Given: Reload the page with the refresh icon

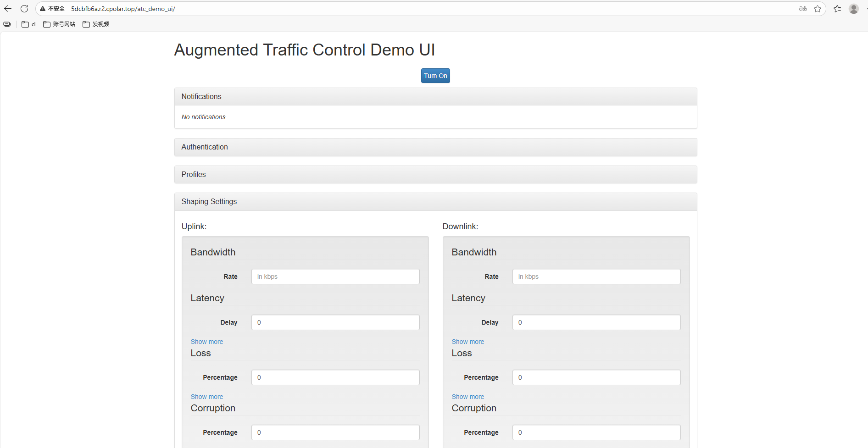Looking at the screenshot, I should coord(24,9).
